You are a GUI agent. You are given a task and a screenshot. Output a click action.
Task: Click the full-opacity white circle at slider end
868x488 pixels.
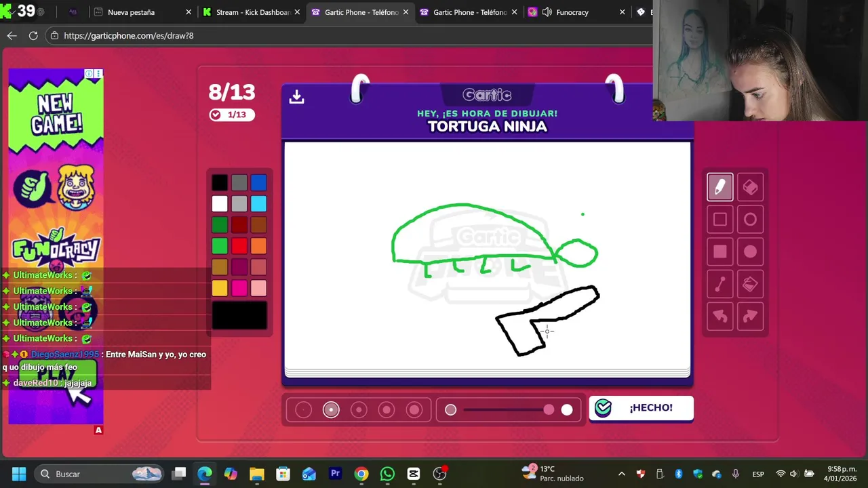567,409
